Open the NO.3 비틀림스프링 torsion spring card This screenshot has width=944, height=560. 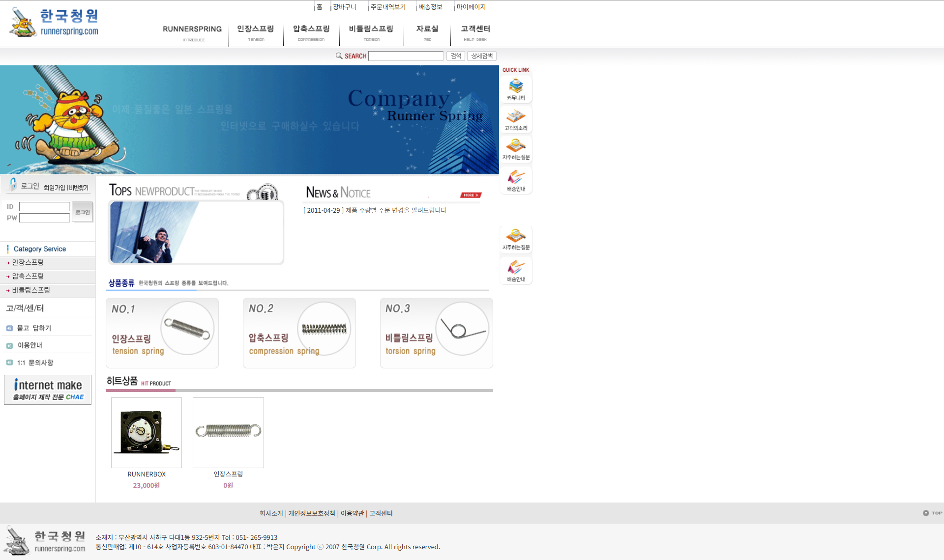437,333
